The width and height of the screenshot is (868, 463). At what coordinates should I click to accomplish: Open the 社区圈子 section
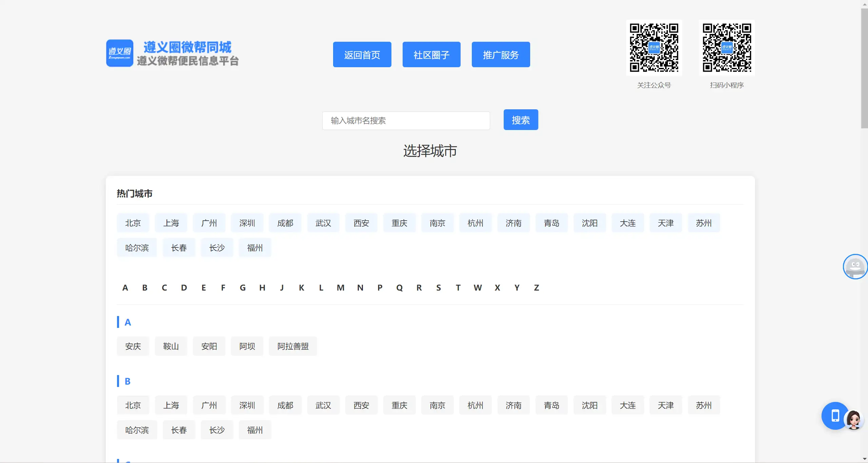(x=431, y=54)
